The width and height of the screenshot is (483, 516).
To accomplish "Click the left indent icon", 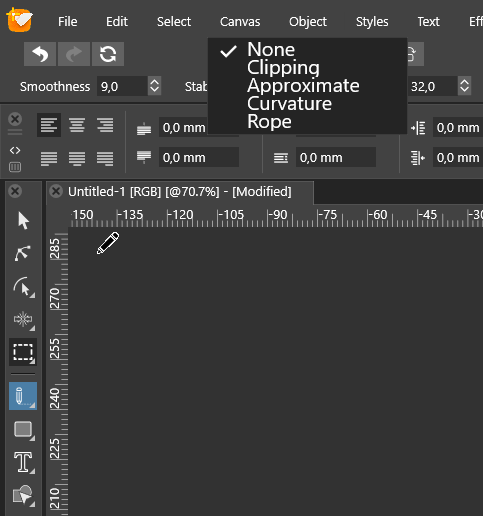I will 418,128.
